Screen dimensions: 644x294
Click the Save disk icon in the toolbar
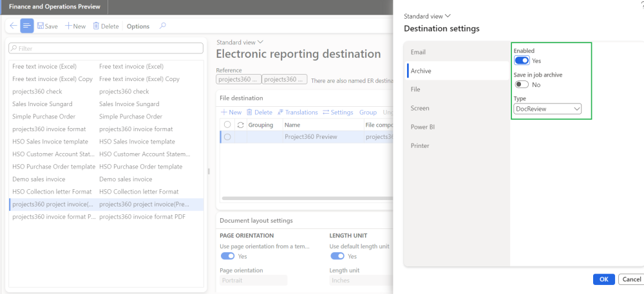(41, 26)
